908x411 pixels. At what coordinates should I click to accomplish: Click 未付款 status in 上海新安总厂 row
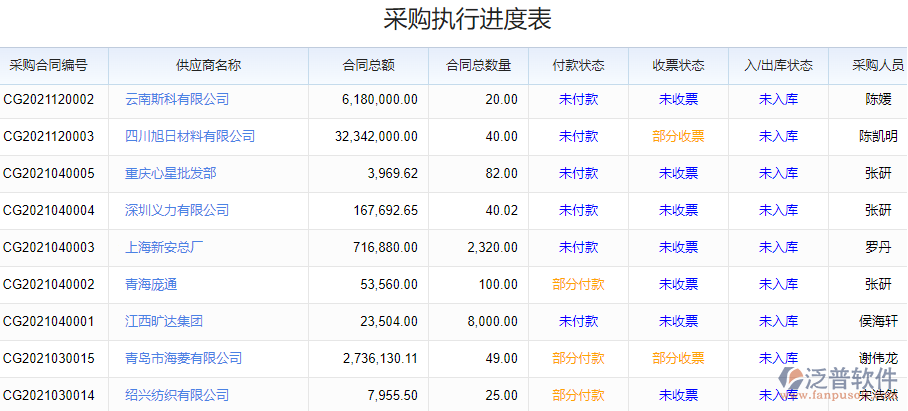point(578,247)
